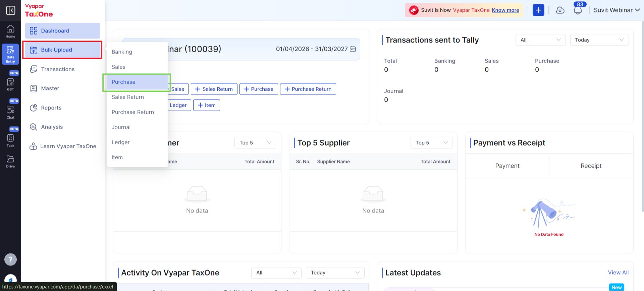Expand the Today filter in Transactions sent to Tally
This screenshot has height=291, width=644.
pos(599,40)
